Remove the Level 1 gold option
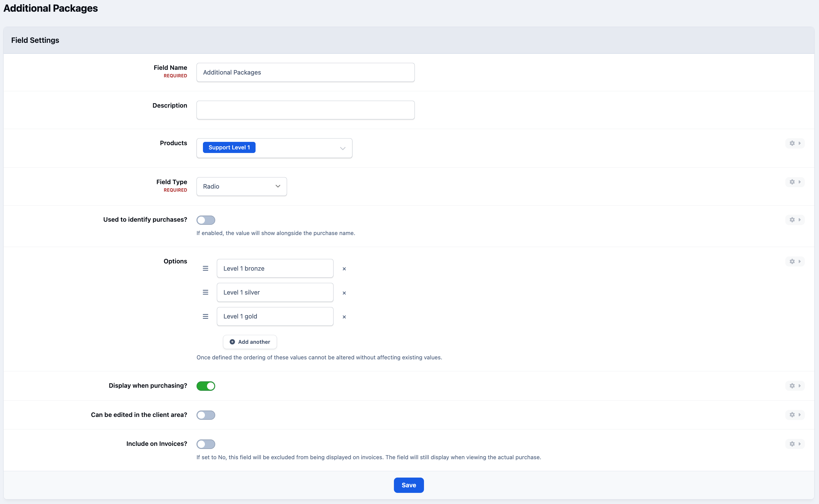 coord(344,317)
